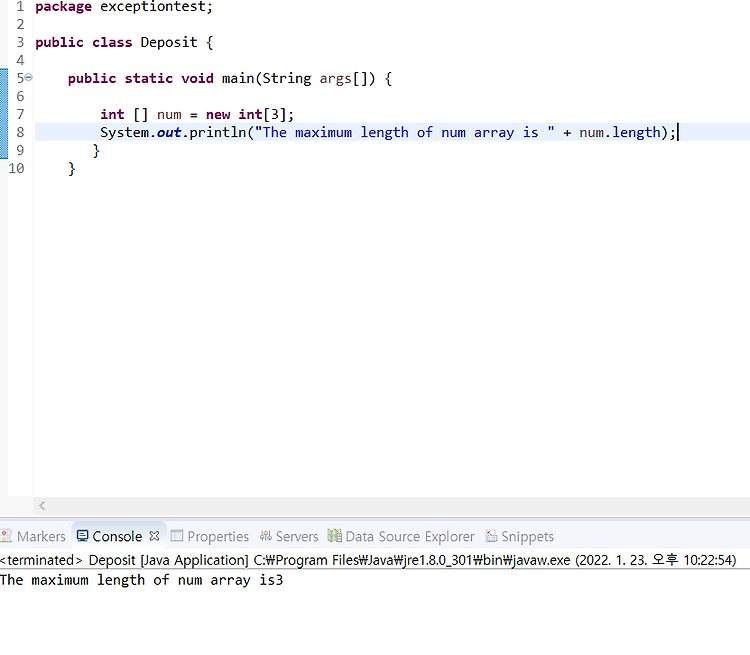
Task: Click the Snippets icon
Action: [x=491, y=536]
